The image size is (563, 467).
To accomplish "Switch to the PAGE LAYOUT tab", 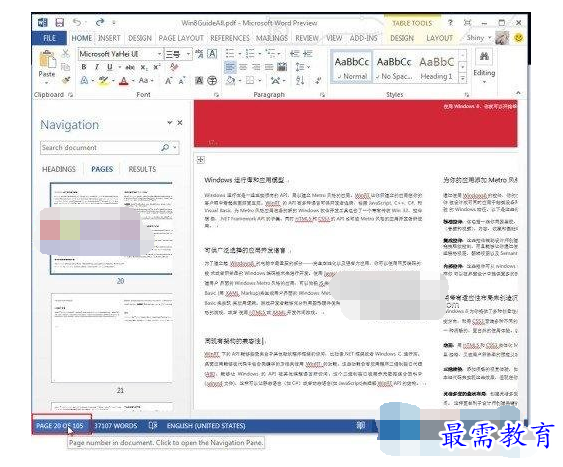I will [x=181, y=38].
